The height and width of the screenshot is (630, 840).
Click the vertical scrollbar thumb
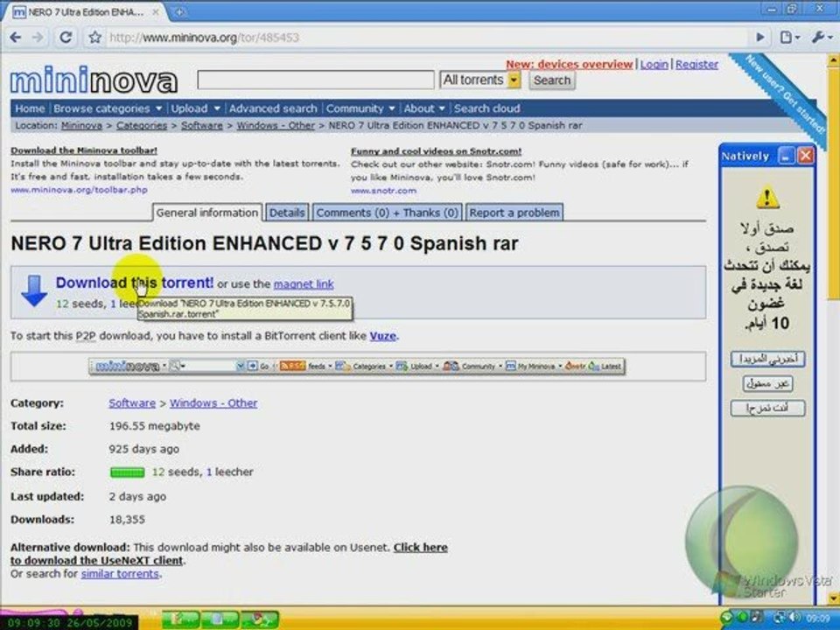click(x=834, y=182)
